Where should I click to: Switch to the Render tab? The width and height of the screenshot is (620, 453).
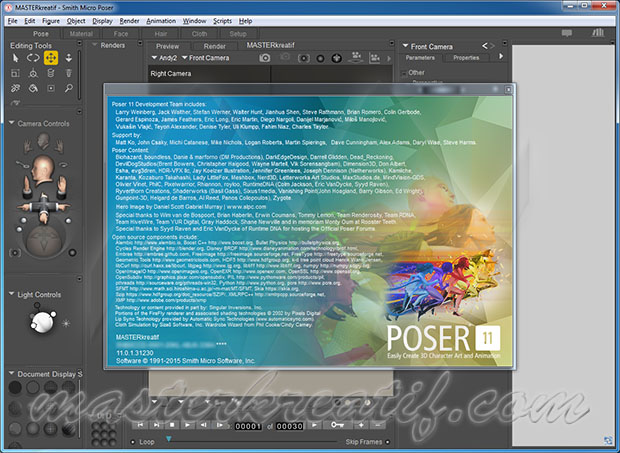coord(215,46)
